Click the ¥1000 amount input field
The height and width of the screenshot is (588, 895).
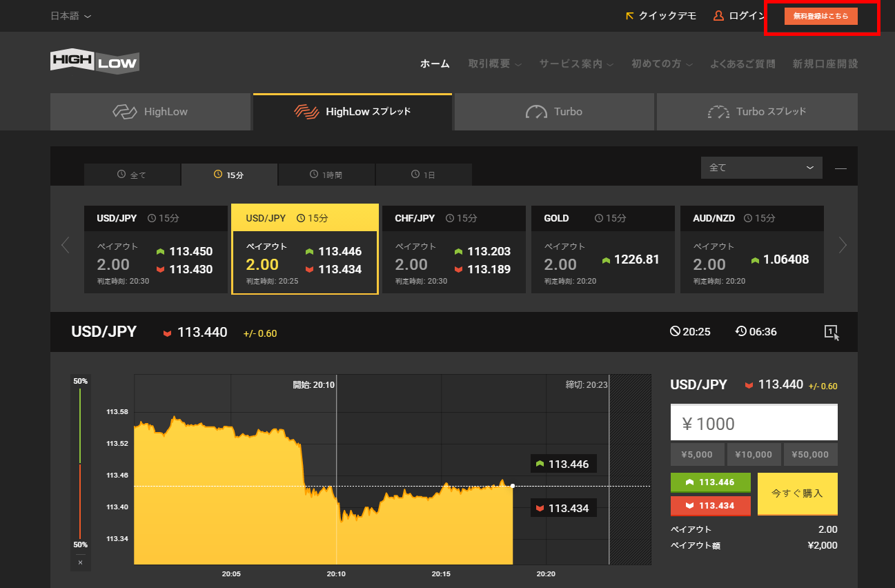click(x=754, y=422)
